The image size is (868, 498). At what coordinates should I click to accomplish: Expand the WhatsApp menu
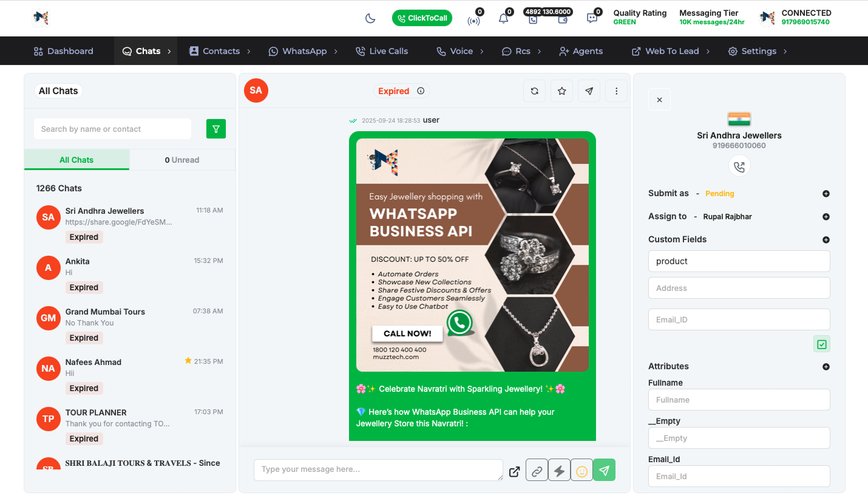coord(304,51)
